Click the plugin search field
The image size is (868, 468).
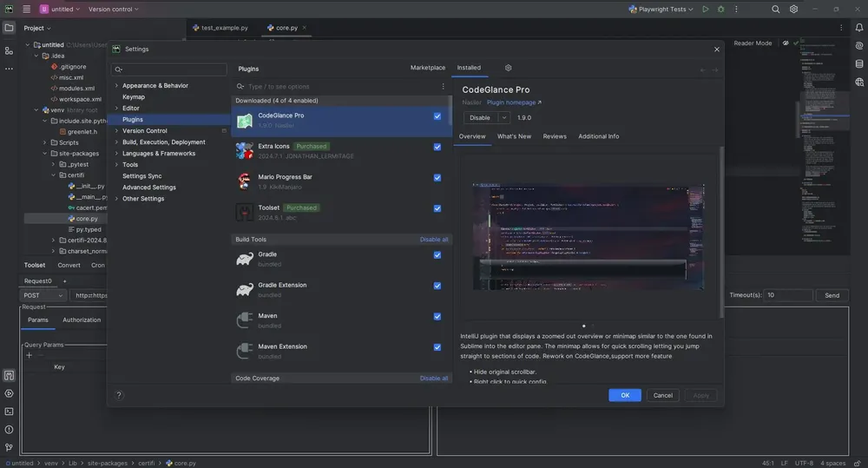(338, 87)
